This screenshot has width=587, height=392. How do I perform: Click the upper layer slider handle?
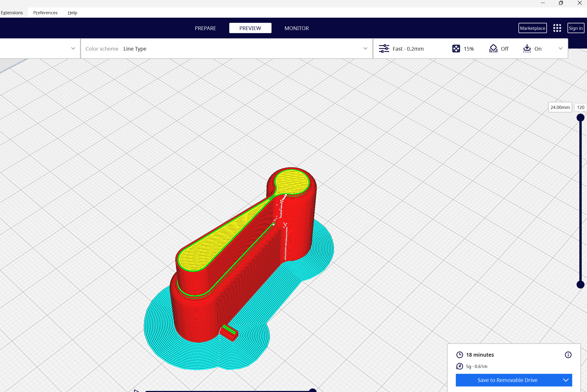click(x=580, y=118)
